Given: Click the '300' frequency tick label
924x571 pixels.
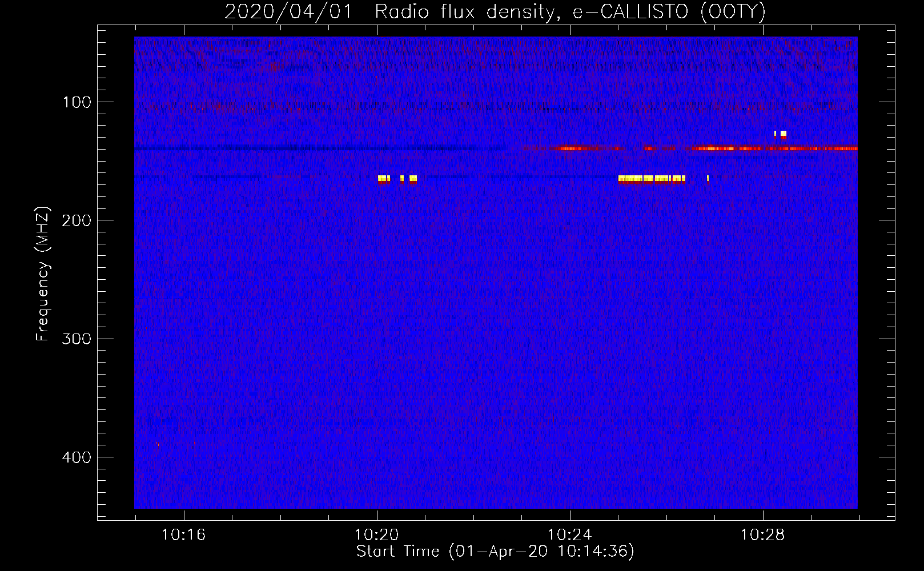Looking at the screenshot, I should pyautogui.click(x=77, y=339).
